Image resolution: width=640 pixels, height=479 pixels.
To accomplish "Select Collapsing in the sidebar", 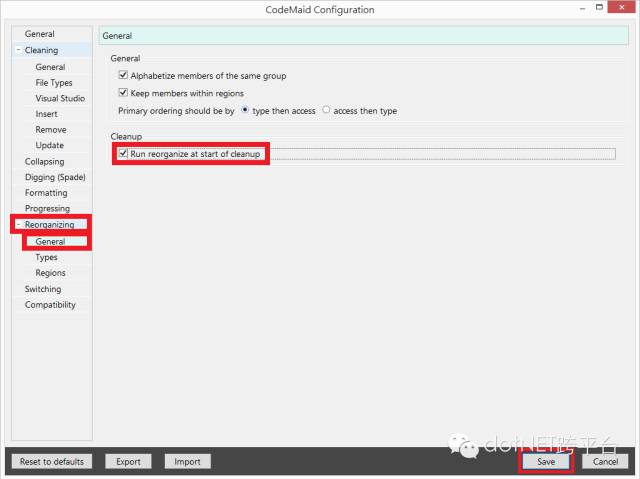I will (44, 162).
